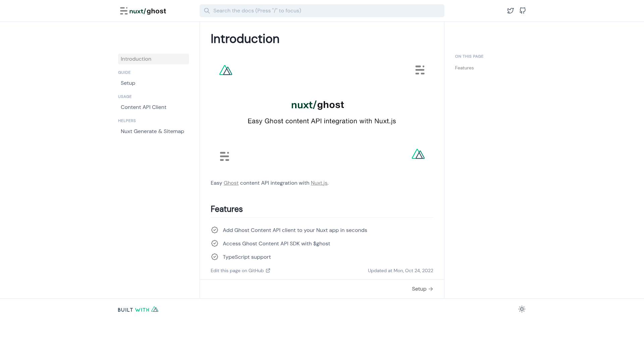Open the Content API Client page
Viewport: 644px width, 362px height.
pos(144,107)
